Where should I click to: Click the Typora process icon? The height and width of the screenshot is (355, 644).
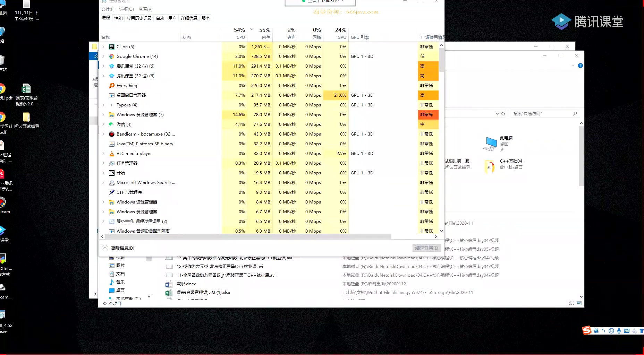click(x=112, y=105)
